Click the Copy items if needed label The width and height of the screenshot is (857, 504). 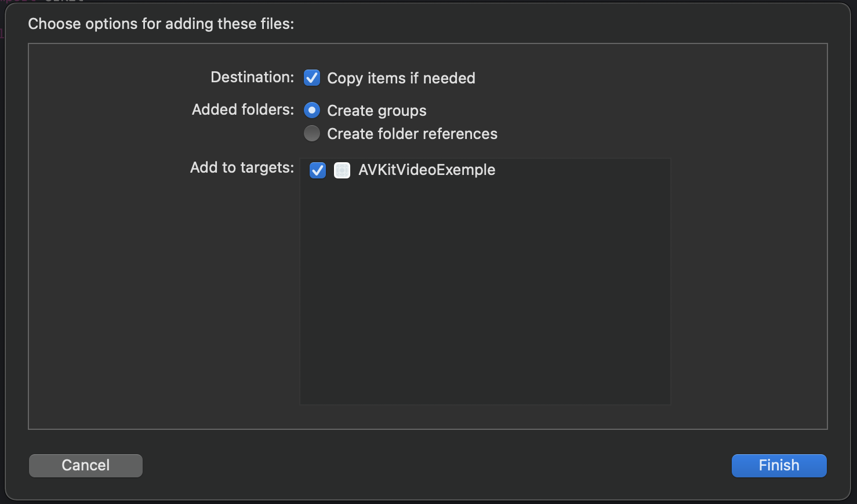coord(401,78)
